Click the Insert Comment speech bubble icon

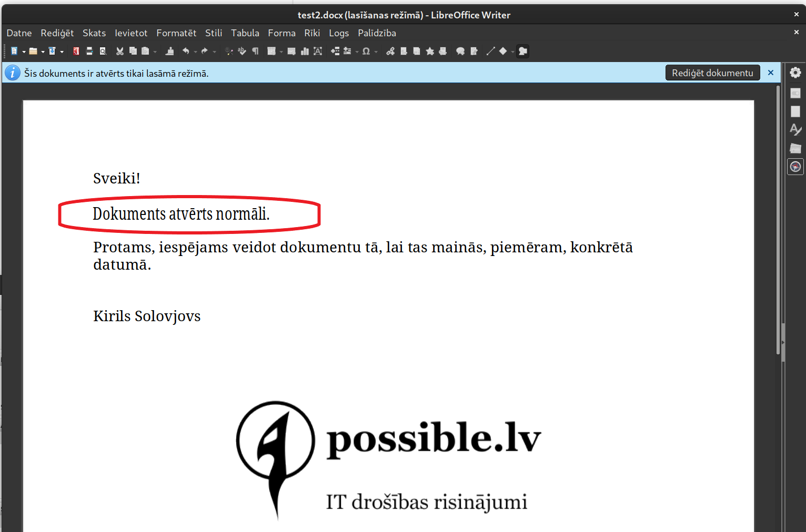(460, 51)
